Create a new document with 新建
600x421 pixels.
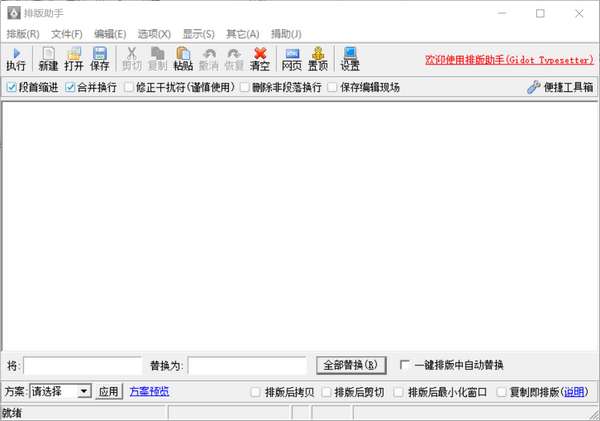(x=48, y=59)
